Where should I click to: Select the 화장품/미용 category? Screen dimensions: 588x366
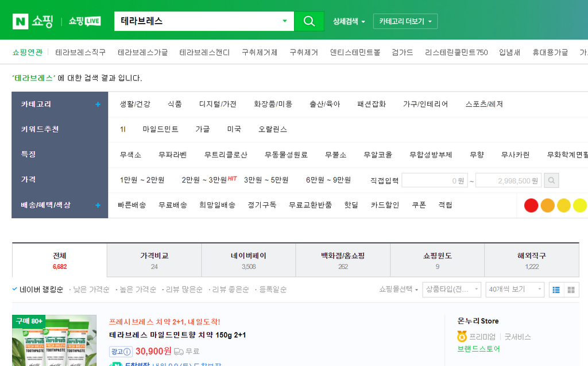(x=273, y=105)
